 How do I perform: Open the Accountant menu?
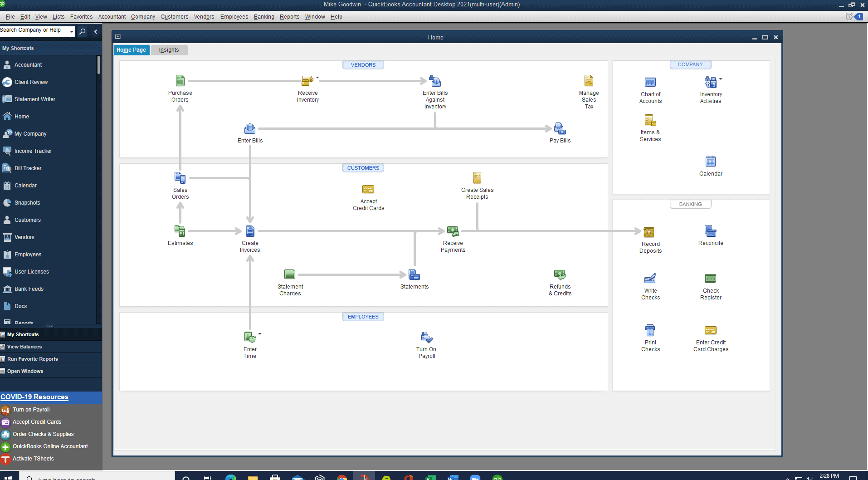pyautogui.click(x=112, y=17)
